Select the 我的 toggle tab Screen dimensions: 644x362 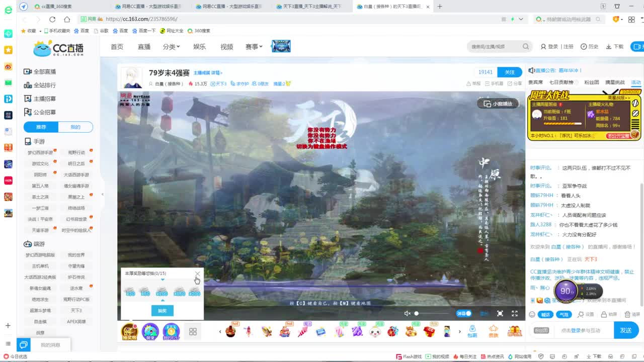[x=75, y=127]
